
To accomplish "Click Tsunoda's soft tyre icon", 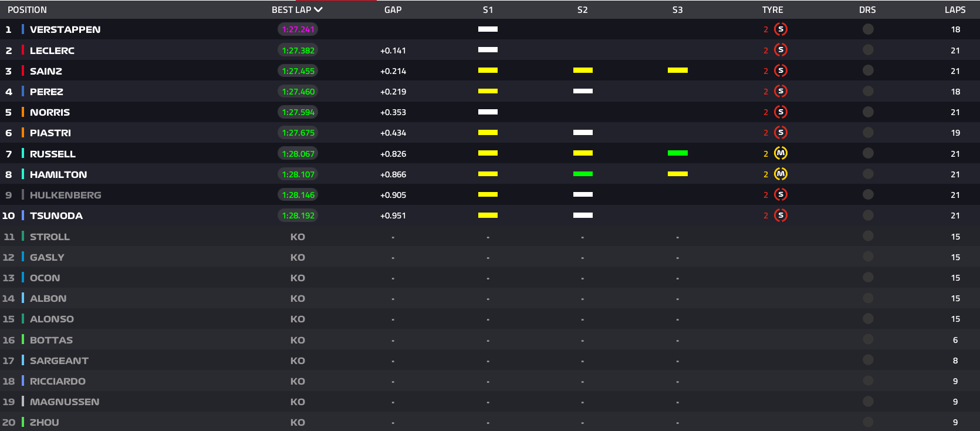I will [780, 215].
